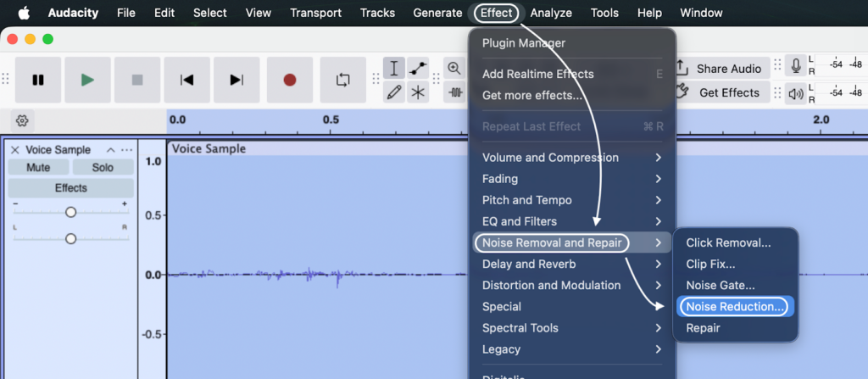868x379 pixels.
Task: Click the speaker playback meter icon
Action: point(796,93)
